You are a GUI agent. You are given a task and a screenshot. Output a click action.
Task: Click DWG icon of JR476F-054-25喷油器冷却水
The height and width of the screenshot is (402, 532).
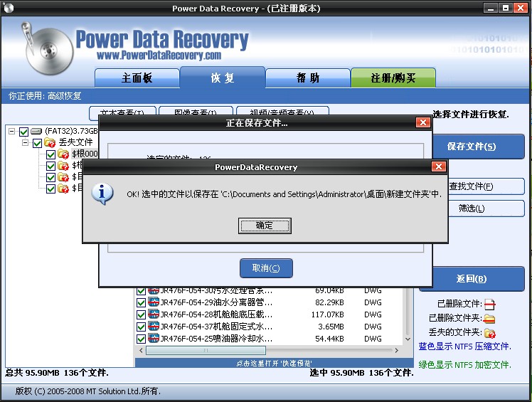click(154, 338)
